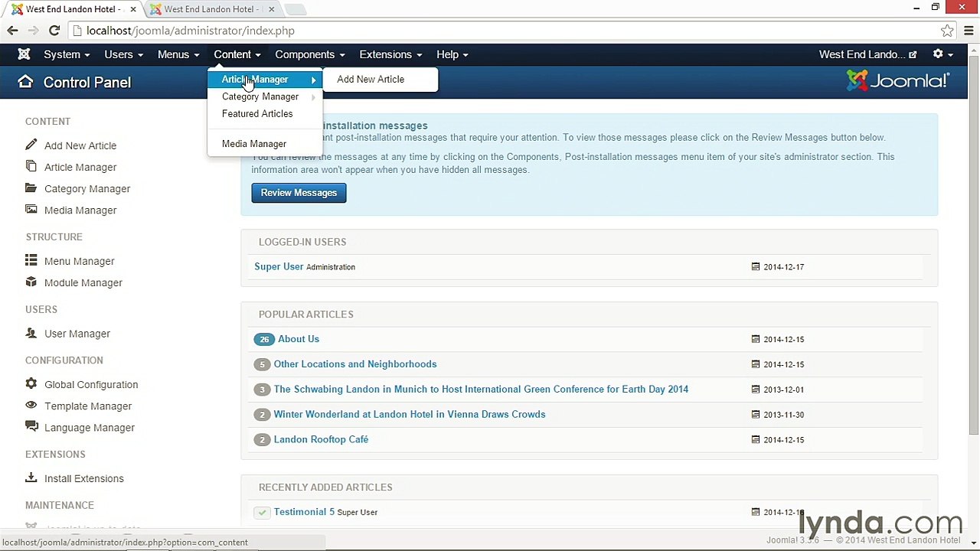Click the pencil icon beside Add New Article
Screen dimensions: 980x551
point(31,145)
